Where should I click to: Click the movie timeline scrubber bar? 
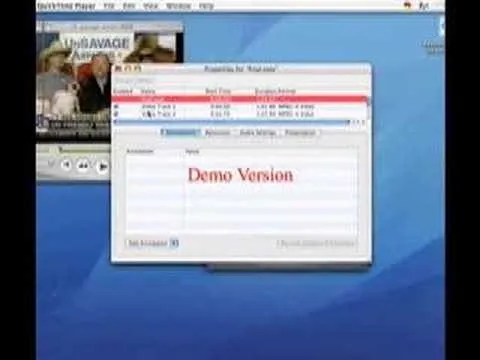point(83,150)
